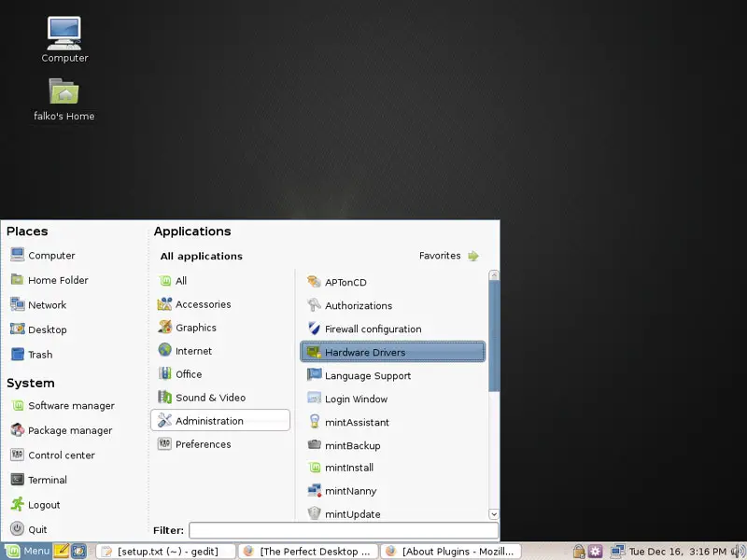Open Control center
This screenshot has width=747, height=560.
tap(52, 455)
